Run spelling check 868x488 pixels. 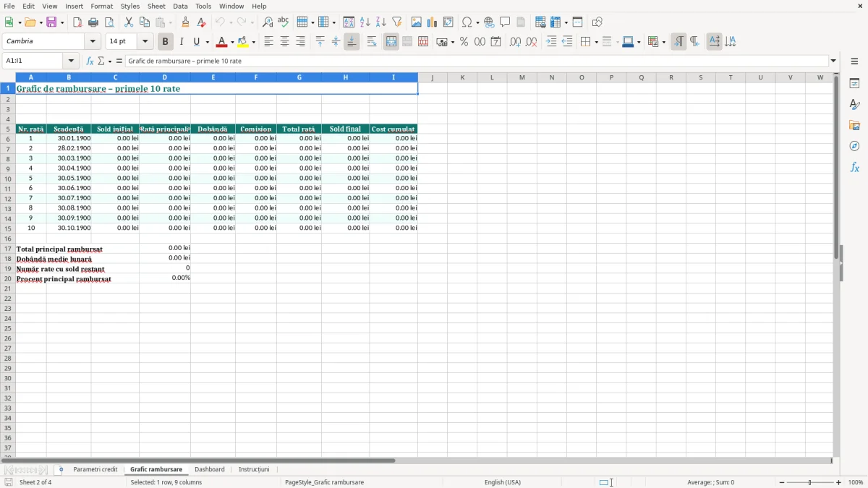click(284, 22)
